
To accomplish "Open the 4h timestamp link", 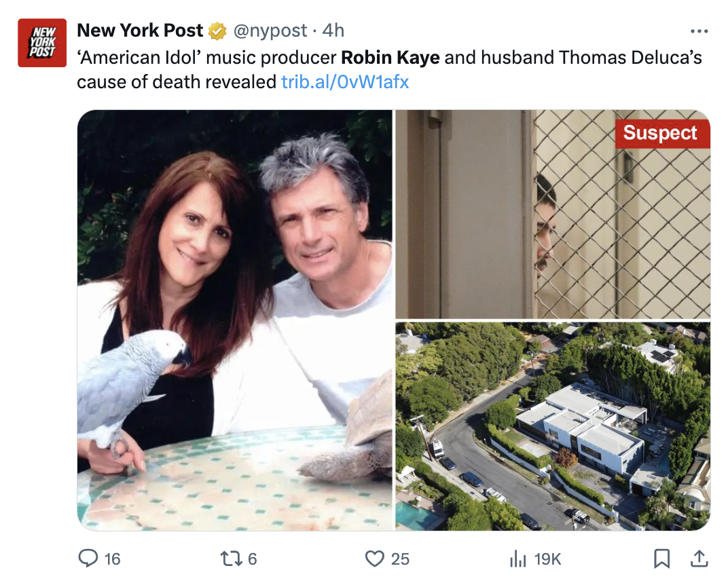I will (333, 31).
